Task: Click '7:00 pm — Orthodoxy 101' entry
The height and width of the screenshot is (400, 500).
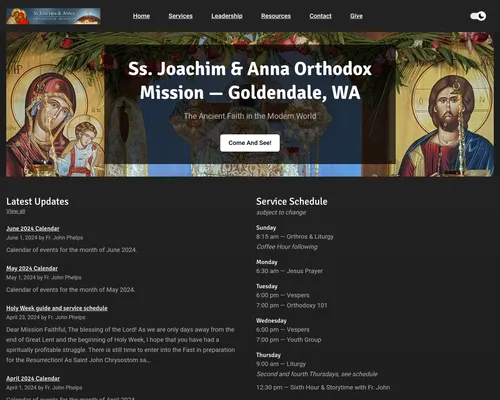Action: click(292, 305)
